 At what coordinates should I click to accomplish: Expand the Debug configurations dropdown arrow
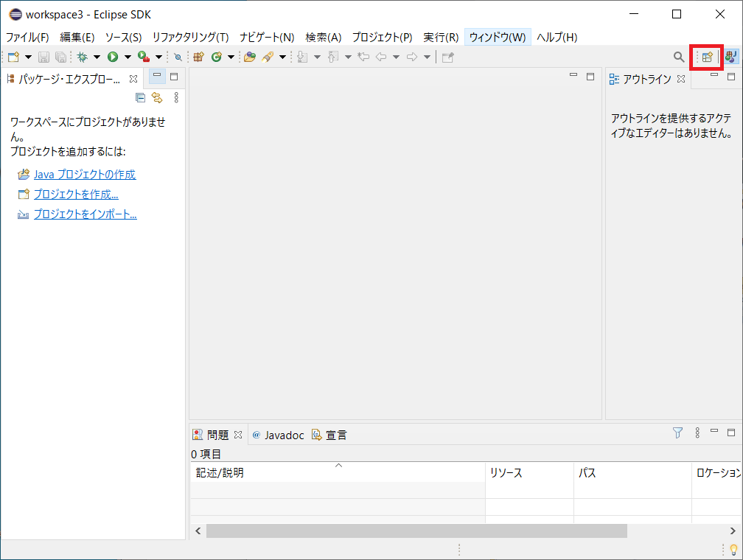[97, 57]
